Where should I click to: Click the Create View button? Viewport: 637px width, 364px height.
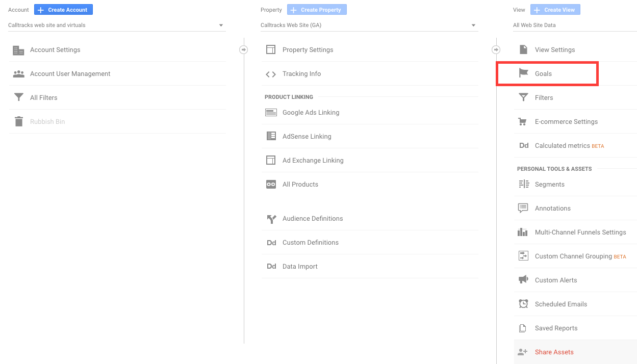[555, 10]
